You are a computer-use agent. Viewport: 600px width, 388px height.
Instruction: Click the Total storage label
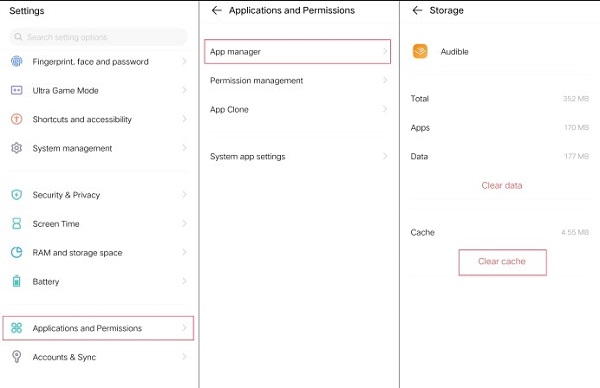click(x=420, y=98)
